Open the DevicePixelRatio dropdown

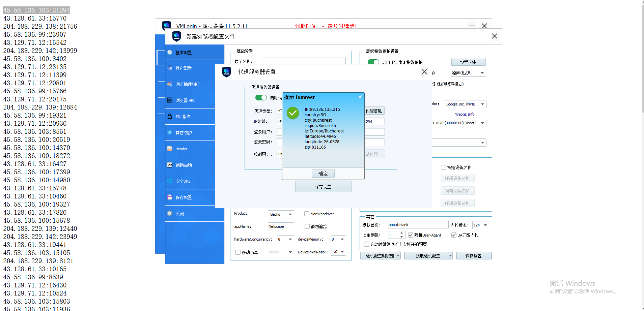point(338,252)
